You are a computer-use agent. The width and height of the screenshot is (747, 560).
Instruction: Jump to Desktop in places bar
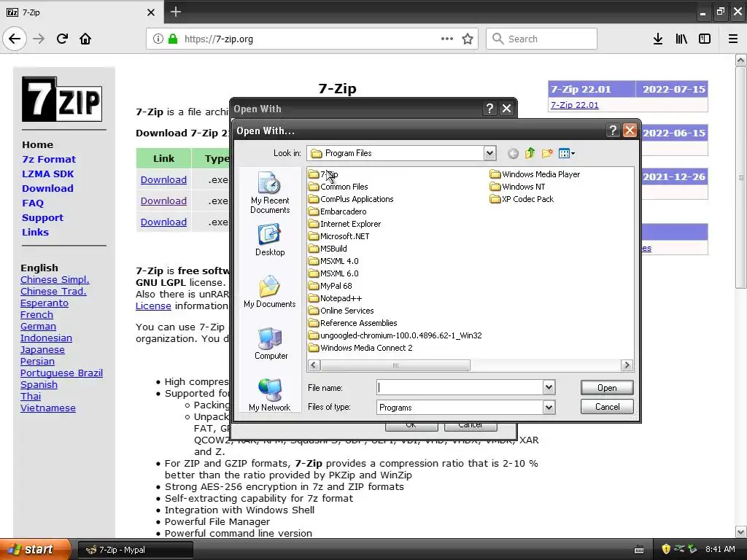pos(270,241)
